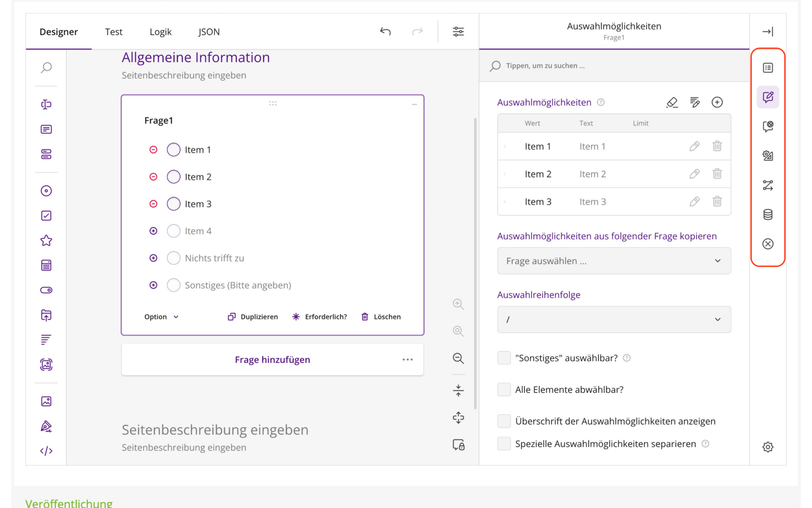Delete the question with Löschen
Viewport: 812px width, 508px height.
click(x=381, y=317)
